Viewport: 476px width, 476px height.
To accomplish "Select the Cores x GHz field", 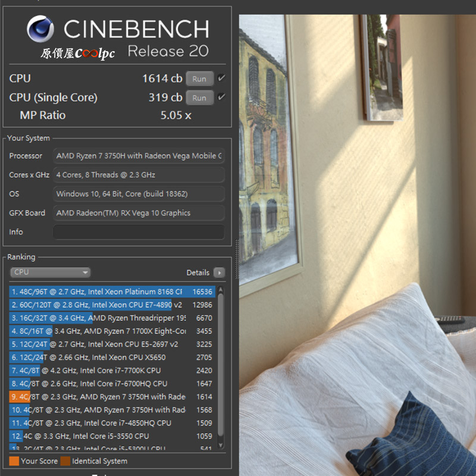I will point(139,175).
